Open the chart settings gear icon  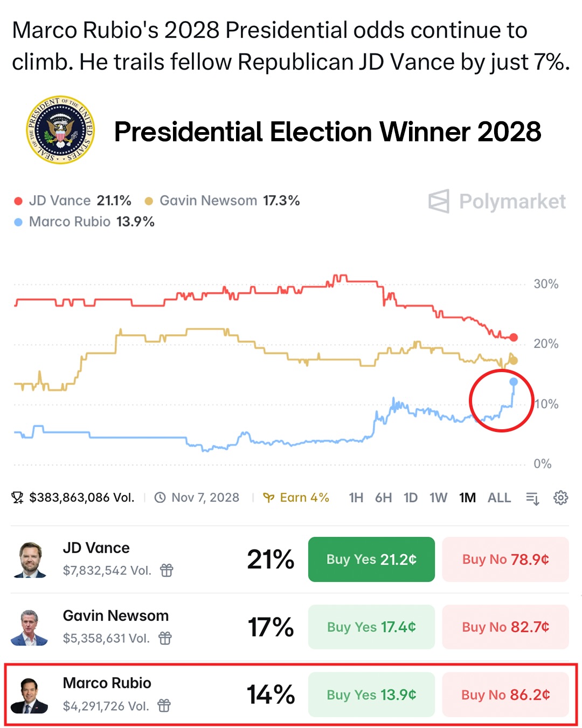(x=560, y=498)
